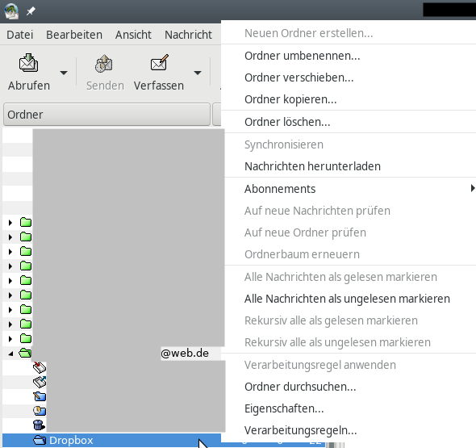476x448 pixels.
Task: Select the sent mail folder icon
Action: [40, 382]
